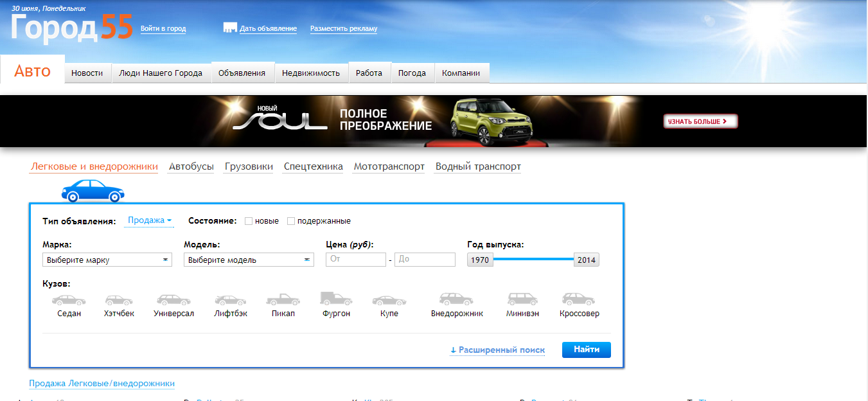Click the blue car category icon
Screen dimensions: 868x401
pos(93,191)
